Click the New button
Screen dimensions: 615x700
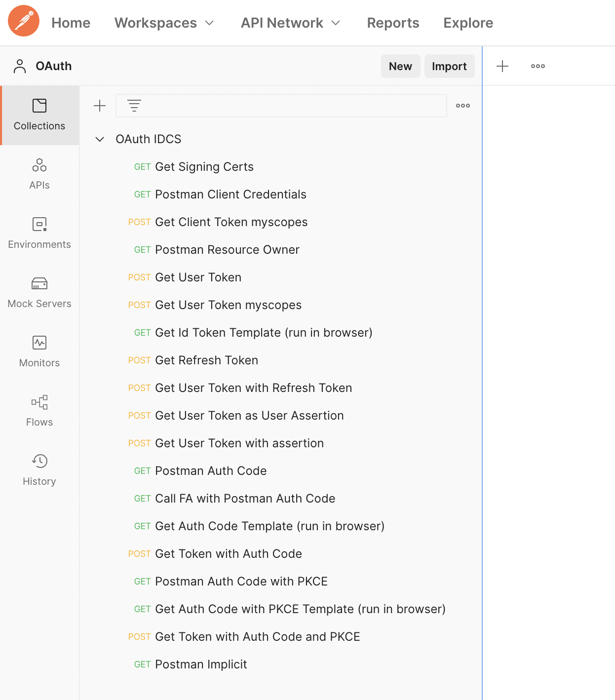[400, 66]
